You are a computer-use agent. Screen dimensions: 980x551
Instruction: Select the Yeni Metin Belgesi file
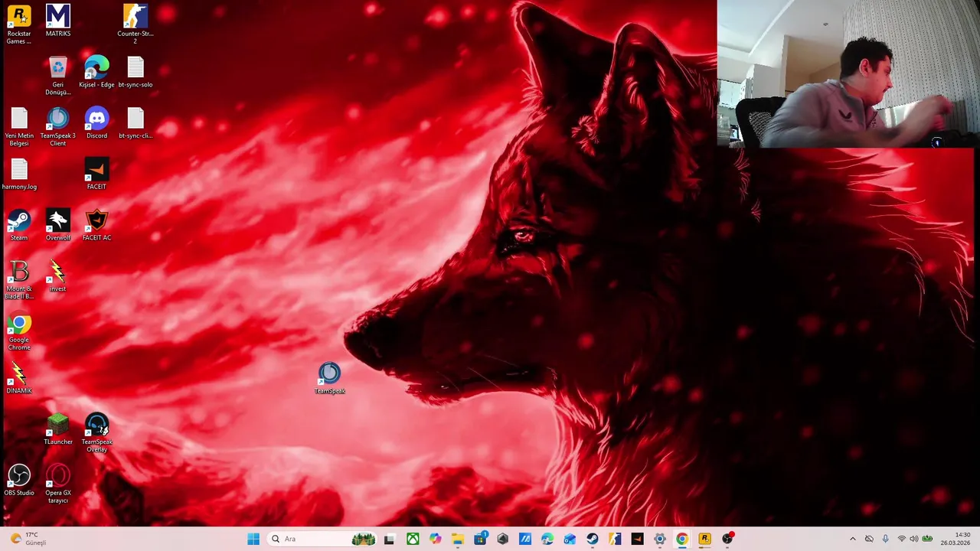(x=19, y=126)
